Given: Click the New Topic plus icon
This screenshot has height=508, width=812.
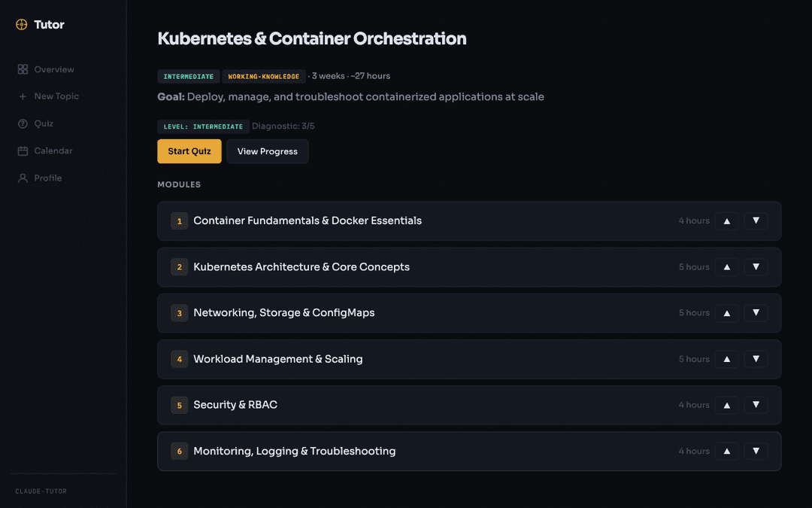Looking at the screenshot, I should pyautogui.click(x=23, y=96).
